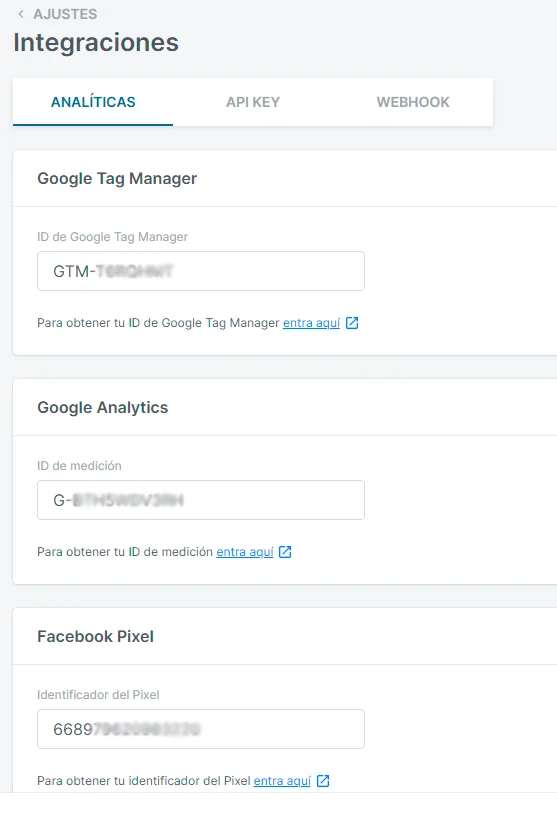Click 'entra aquí' link for Pixel identifier

[282, 781]
